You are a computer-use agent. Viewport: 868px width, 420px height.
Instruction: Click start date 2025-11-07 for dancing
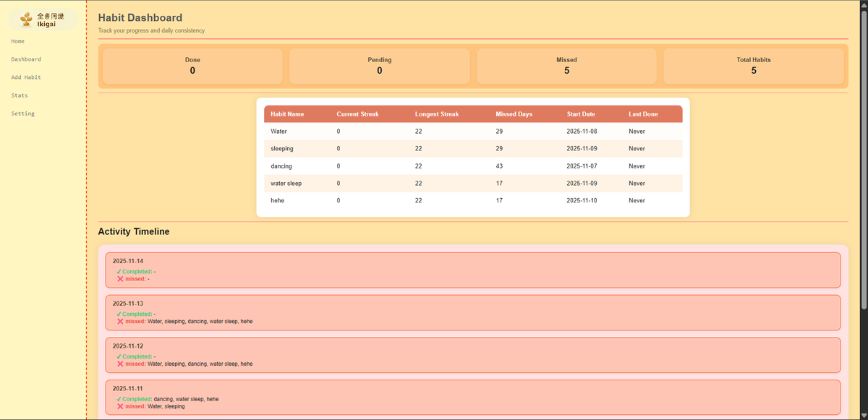click(x=582, y=166)
